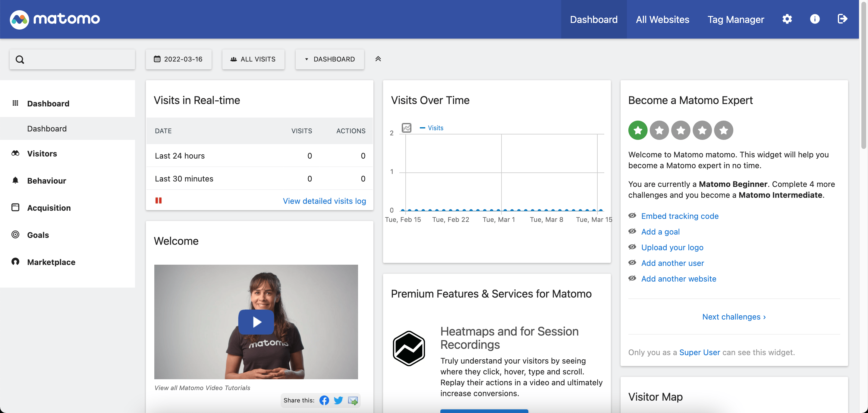This screenshot has height=413, width=868.
Task: Click the Visitors binoculars icon
Action: [15, 153]
